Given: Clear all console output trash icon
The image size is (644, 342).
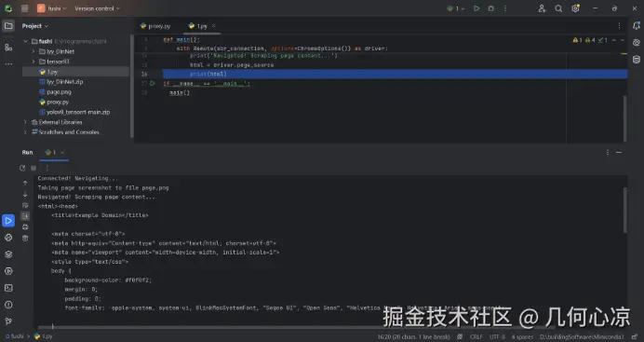Looking at the screenshot, I should pos(25,238).
